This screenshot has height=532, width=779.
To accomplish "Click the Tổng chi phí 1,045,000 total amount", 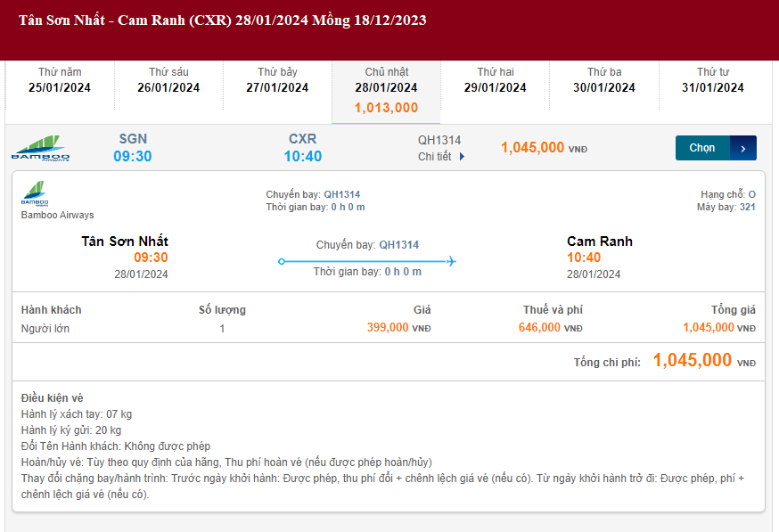I will 693,360.
